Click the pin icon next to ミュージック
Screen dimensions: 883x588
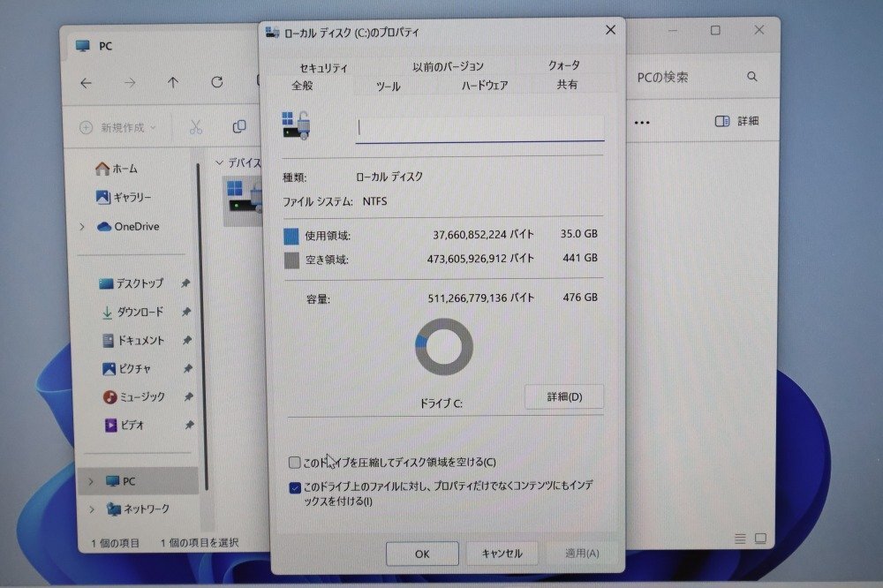(188, 396)
